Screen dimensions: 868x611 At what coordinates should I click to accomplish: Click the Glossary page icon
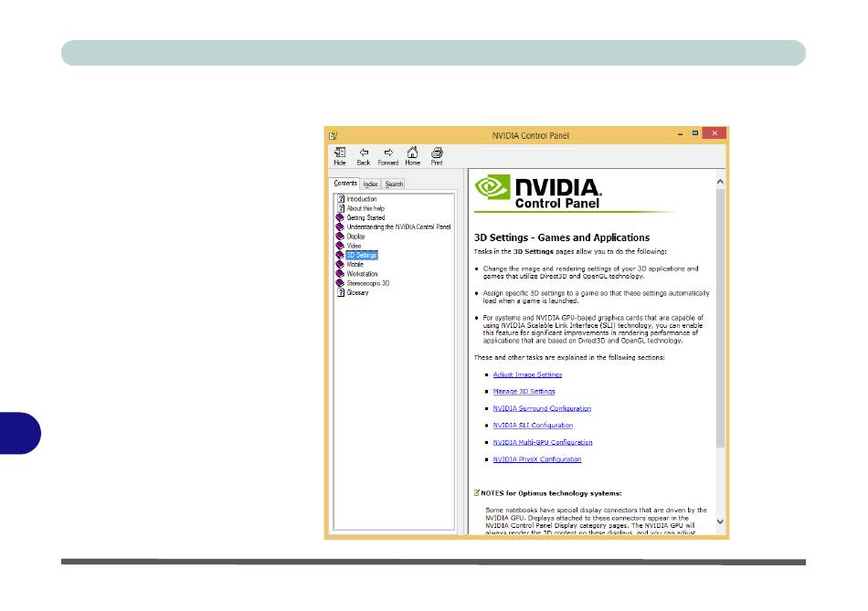click(x=341, y=293)
